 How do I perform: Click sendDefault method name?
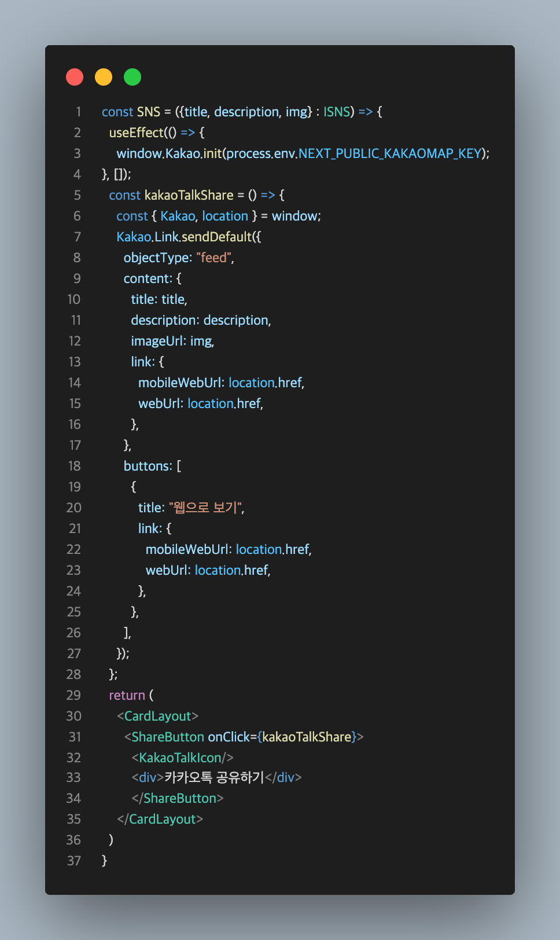click(x=217, y=237)
